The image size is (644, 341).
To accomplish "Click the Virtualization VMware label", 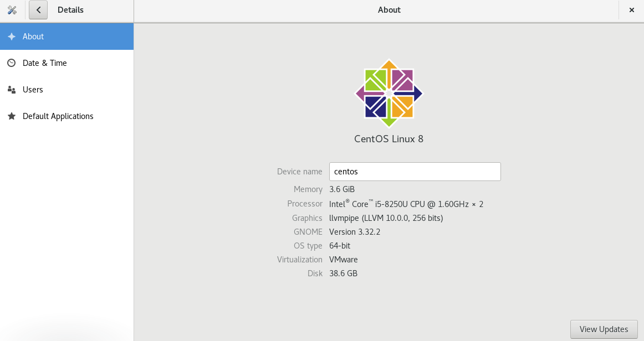I will [343, 259].
